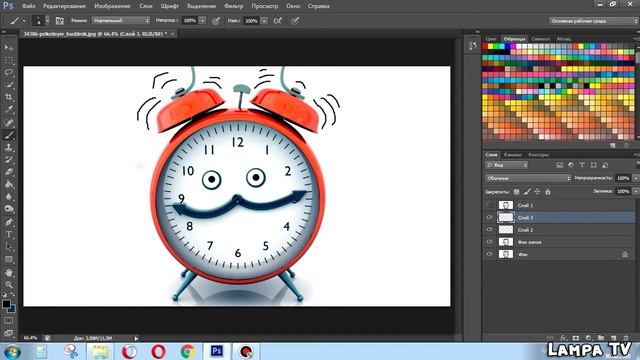
Task: Hide the Фон background layer
Action: point(489,254)
